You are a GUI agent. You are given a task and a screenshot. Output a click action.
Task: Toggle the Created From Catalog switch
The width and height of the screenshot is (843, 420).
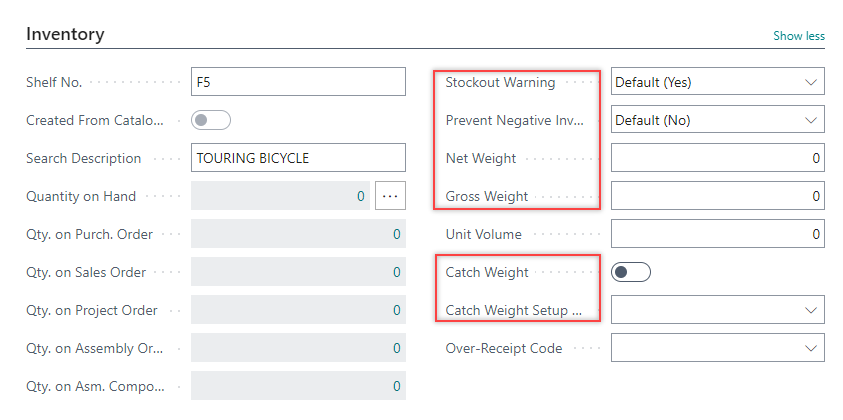[x=210, y=120]
